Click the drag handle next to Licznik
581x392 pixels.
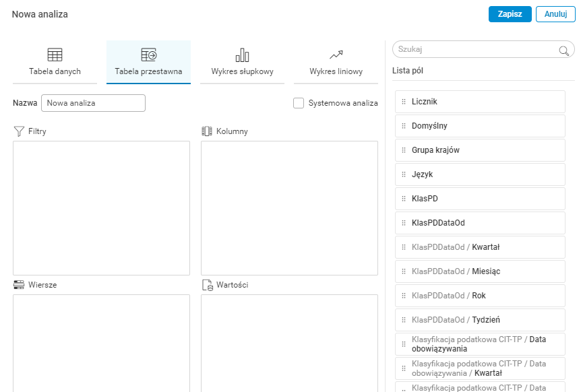point(404,102)
